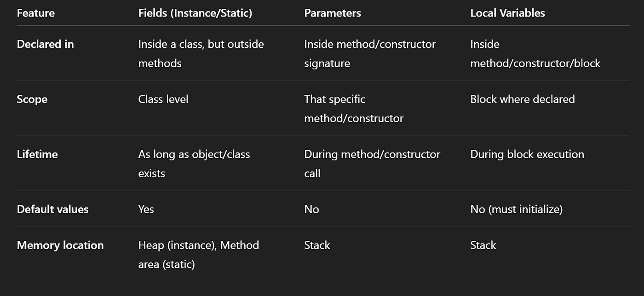Click the Lifetime row label

coord(37,154)
